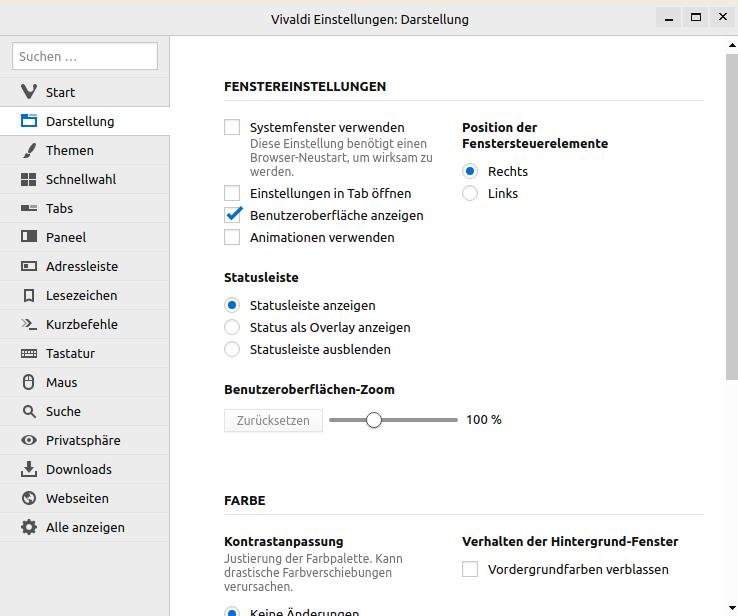Click the bookmark icon beside Lesezeichen

click(29, 296)
